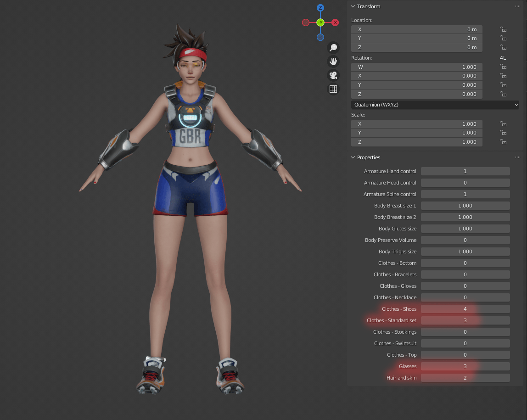
Task: Toggle lock for Rotation Z
Action: (x=503, y=94)
